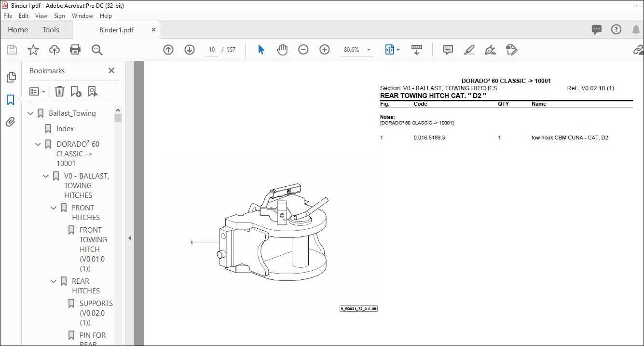Viewport: 644px width, 346px height.
Task: Select the Binder1.pdf document tab
Action: click(117, 30)
